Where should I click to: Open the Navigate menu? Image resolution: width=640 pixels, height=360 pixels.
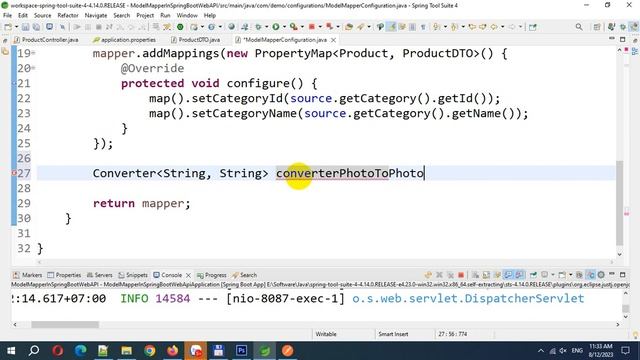[x=96, y=16]
